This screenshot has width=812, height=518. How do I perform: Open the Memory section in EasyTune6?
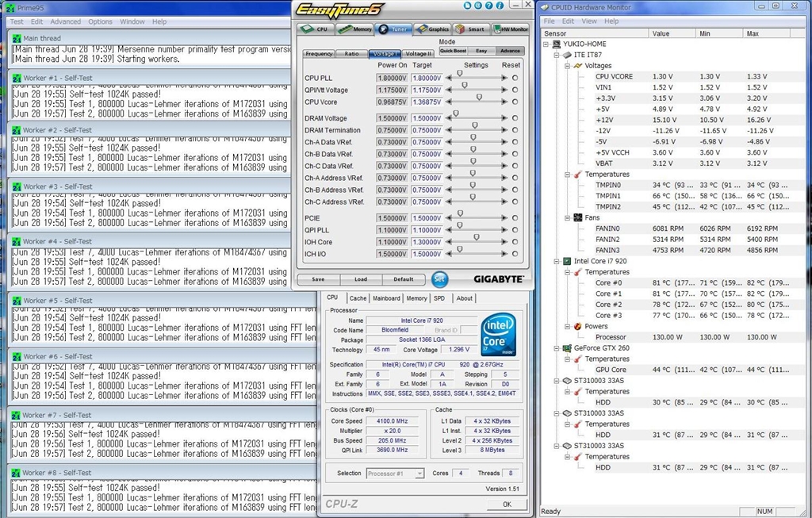point(354,29)
